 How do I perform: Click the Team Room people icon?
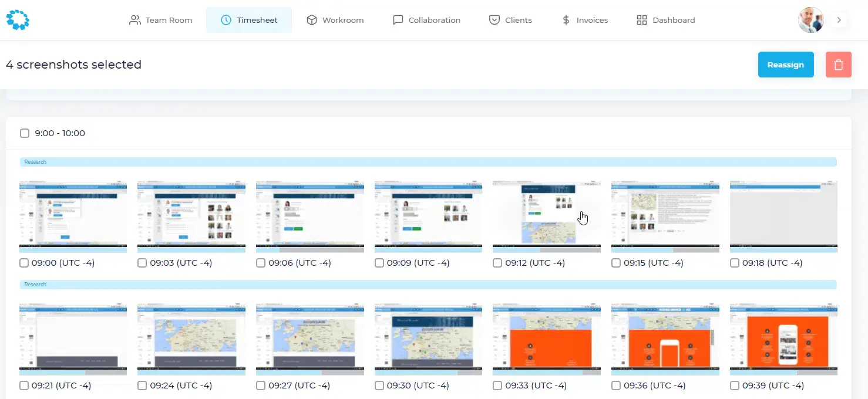click(135, 20)
